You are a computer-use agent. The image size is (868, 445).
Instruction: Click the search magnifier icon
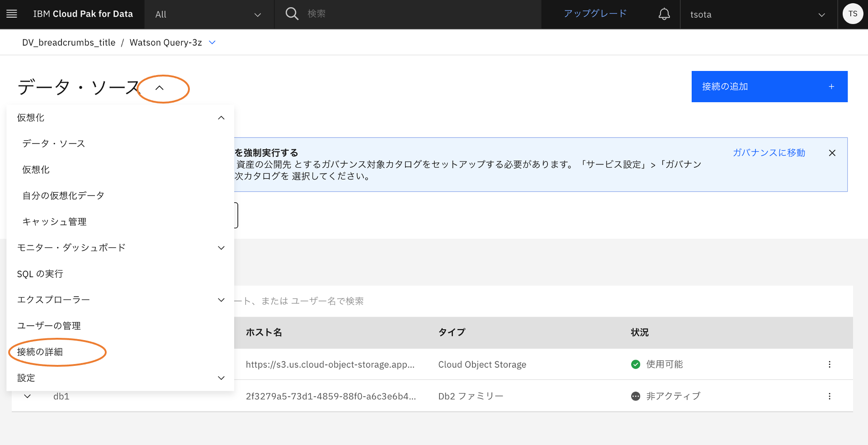click(292, 14)
